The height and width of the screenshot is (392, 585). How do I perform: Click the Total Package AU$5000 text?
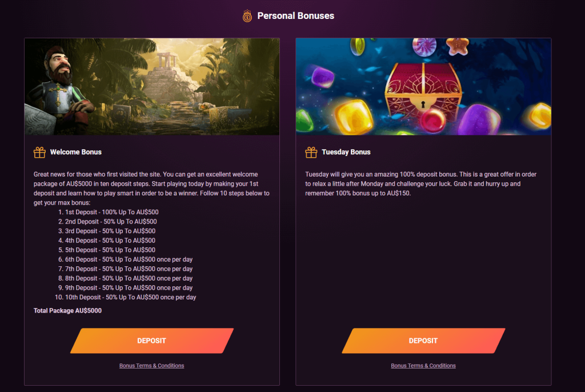67,310
